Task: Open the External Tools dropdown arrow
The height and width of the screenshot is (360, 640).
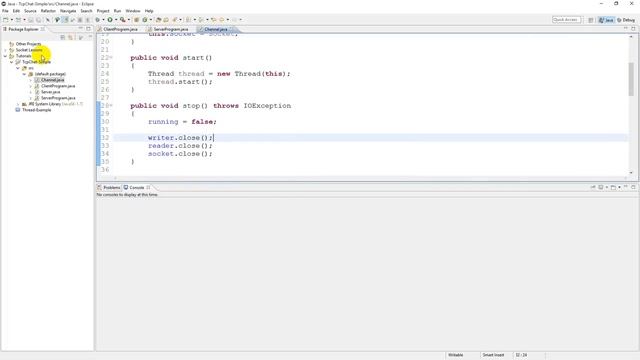Action: [x=128, y=20]
